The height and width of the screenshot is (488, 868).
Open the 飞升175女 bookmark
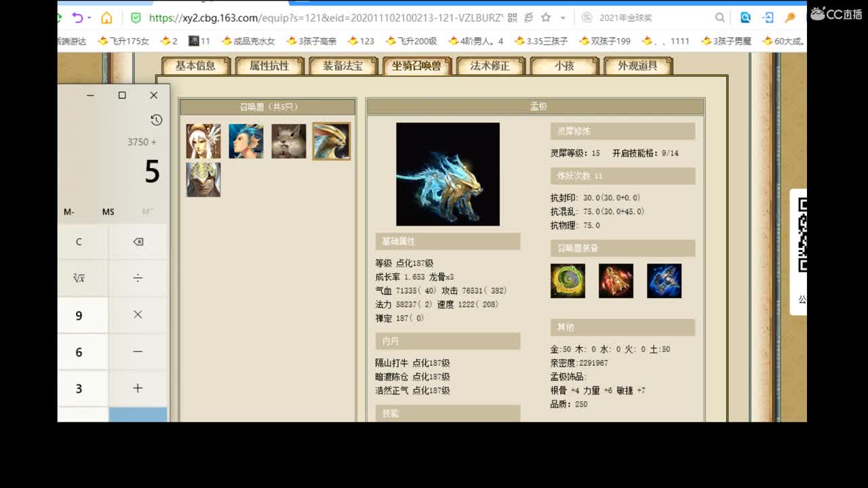tap(123, 41)
